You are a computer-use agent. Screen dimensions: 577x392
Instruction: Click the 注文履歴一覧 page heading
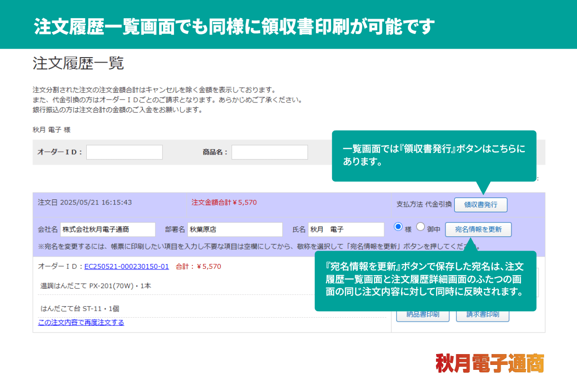(x=78, y=63)
